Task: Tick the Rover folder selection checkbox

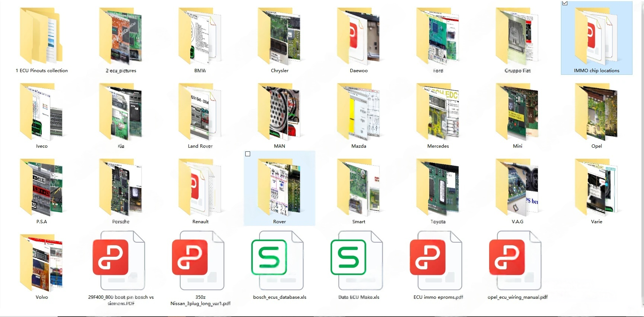Action: [x=248, y=154]
